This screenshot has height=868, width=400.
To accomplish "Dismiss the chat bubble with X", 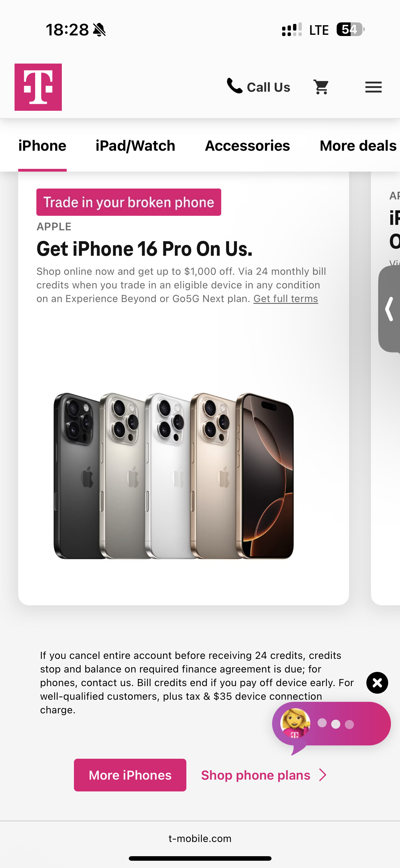I will tap(377, 683).
